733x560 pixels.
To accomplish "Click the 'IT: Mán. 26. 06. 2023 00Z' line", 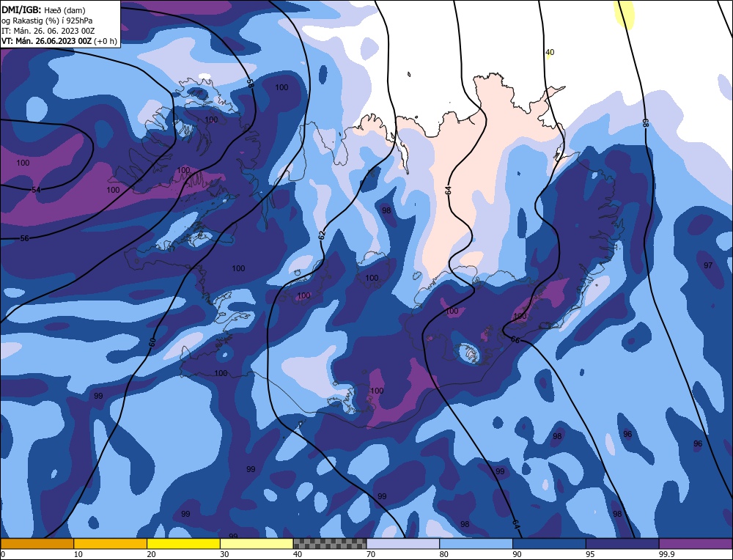I will click(x=48, y=31).
